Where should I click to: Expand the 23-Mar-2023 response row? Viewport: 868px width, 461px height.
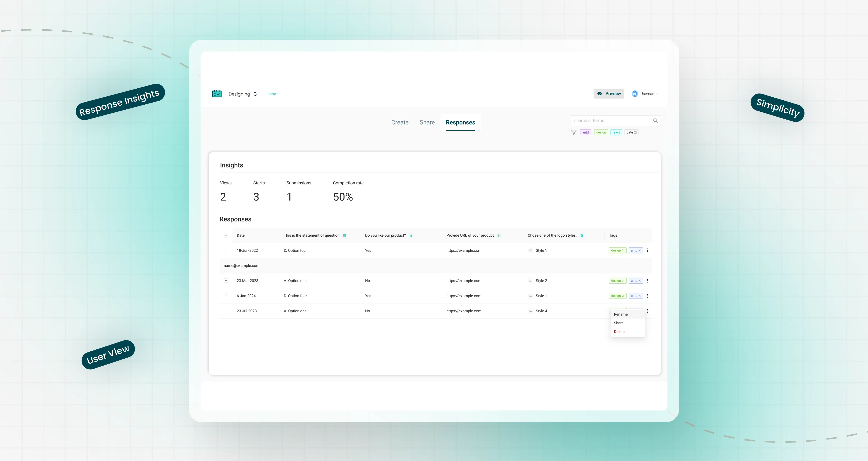[226, 280]
